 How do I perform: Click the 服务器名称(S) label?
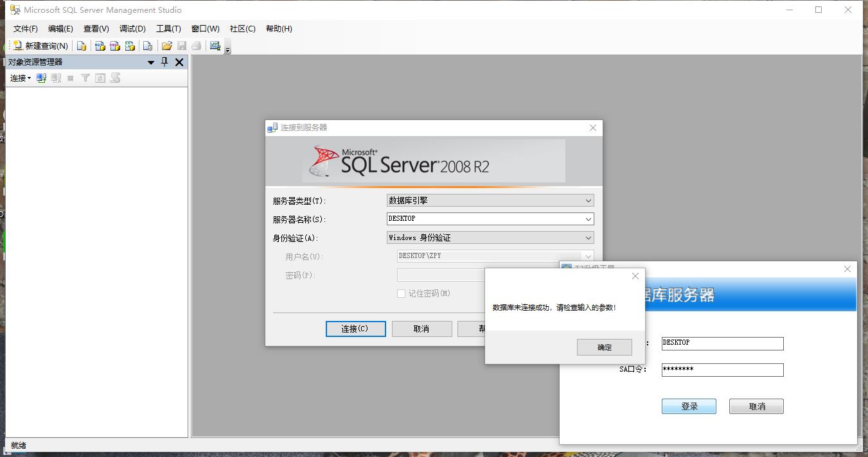pos(299,220)
